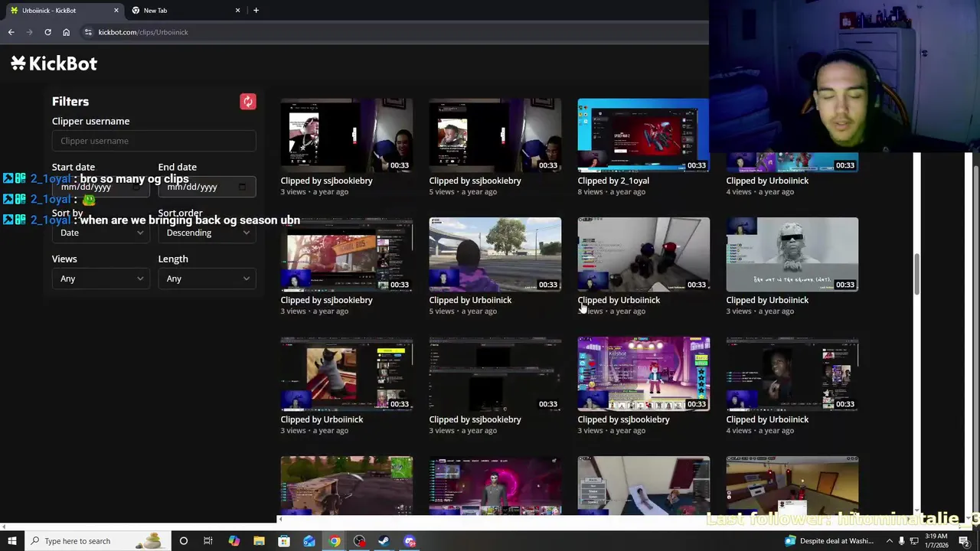Open the Spider-Man clip by 2_1oyal
The image size is (980, 551).
[x=643, y=135]
